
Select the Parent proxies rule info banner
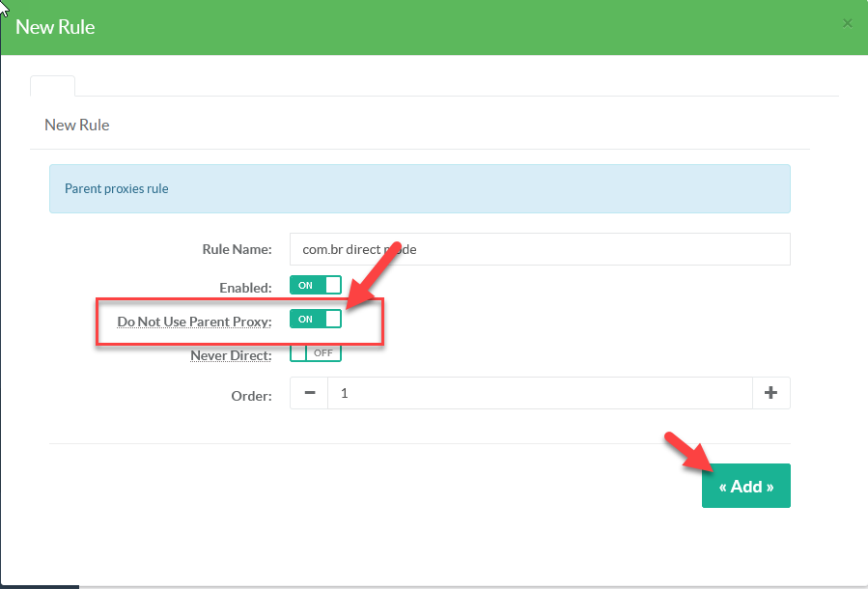419,188
